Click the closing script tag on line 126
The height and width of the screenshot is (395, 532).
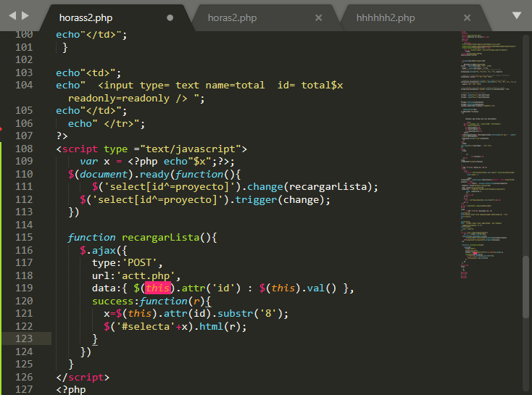[83, 377]
